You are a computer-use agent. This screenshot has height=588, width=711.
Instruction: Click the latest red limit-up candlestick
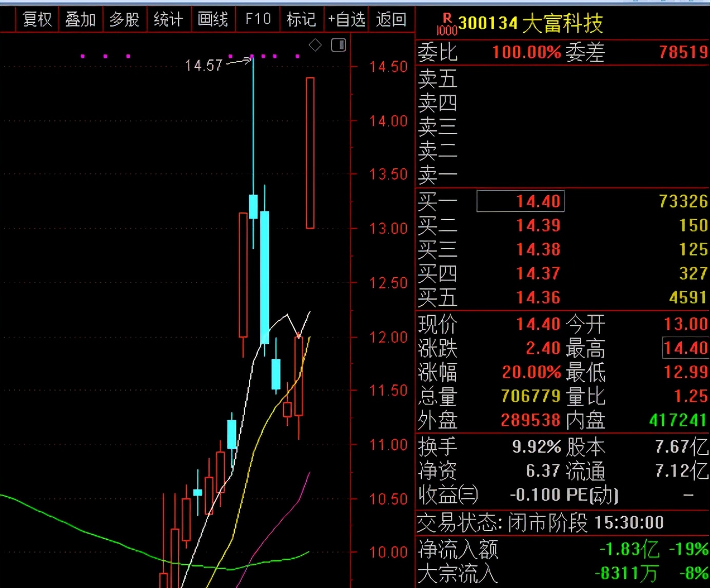310,153
